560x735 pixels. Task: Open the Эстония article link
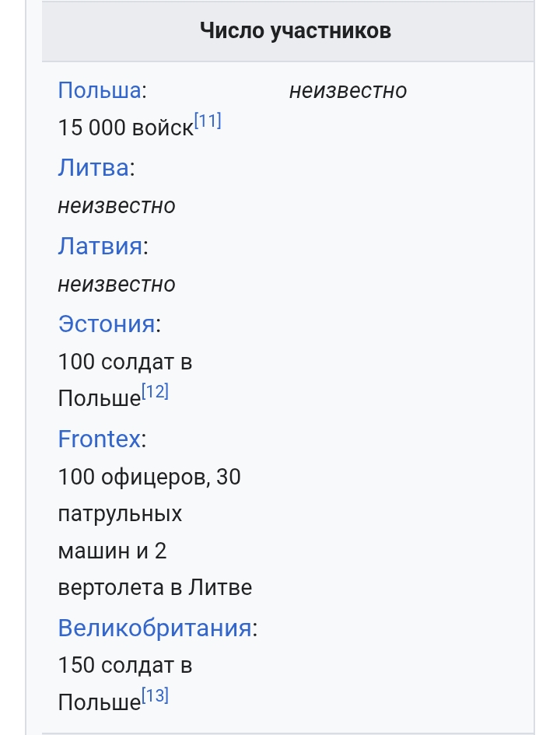tap(107, 324)
